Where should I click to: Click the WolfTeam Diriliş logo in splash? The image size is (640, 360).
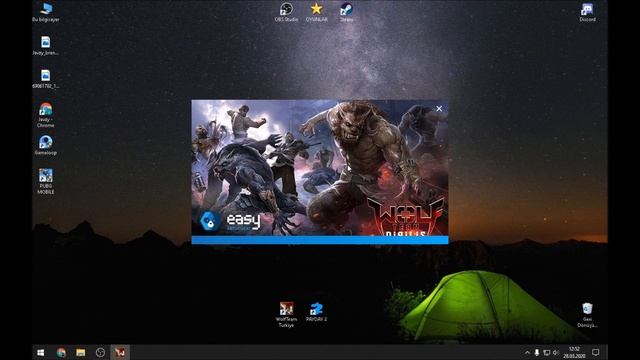coord(406,216)
